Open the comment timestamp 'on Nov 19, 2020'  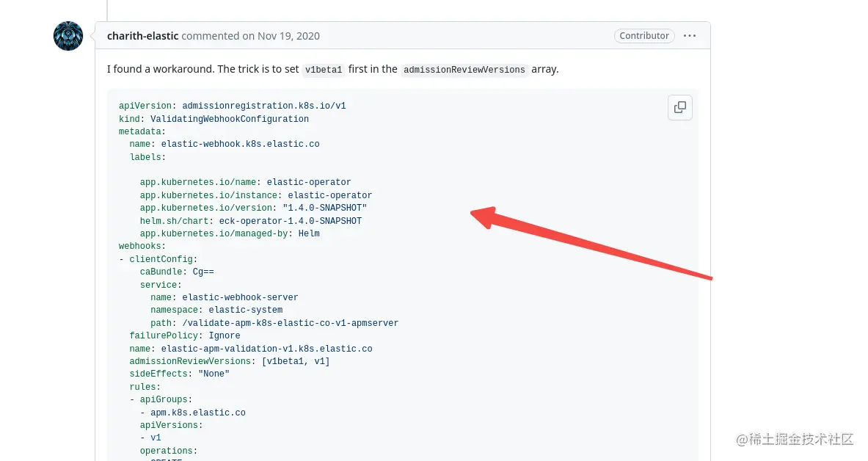[281, 36]
